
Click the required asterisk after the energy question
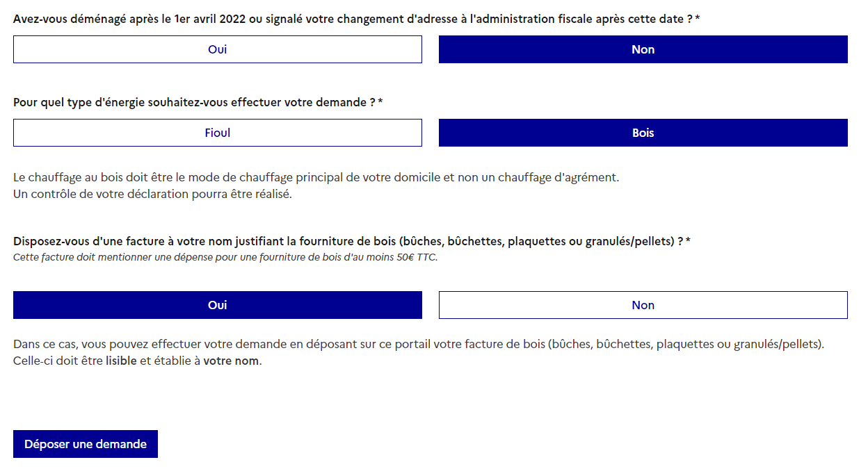(380, 102)
